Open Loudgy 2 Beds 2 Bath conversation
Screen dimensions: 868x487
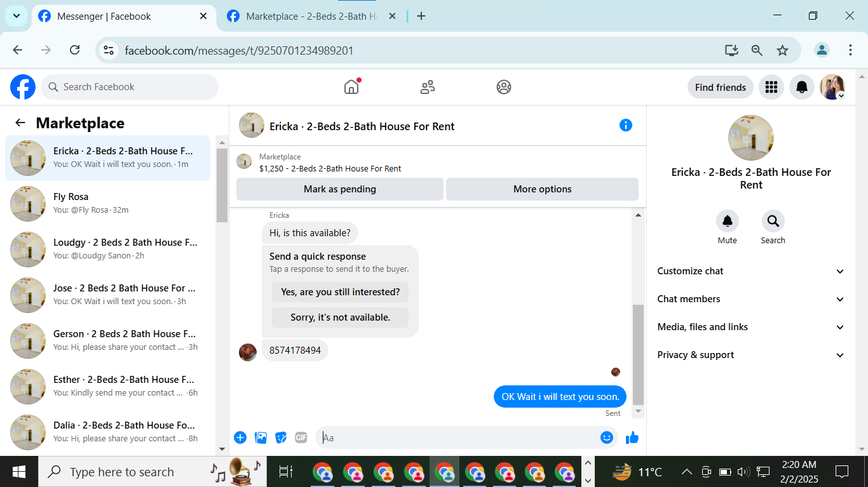point(108,250)
